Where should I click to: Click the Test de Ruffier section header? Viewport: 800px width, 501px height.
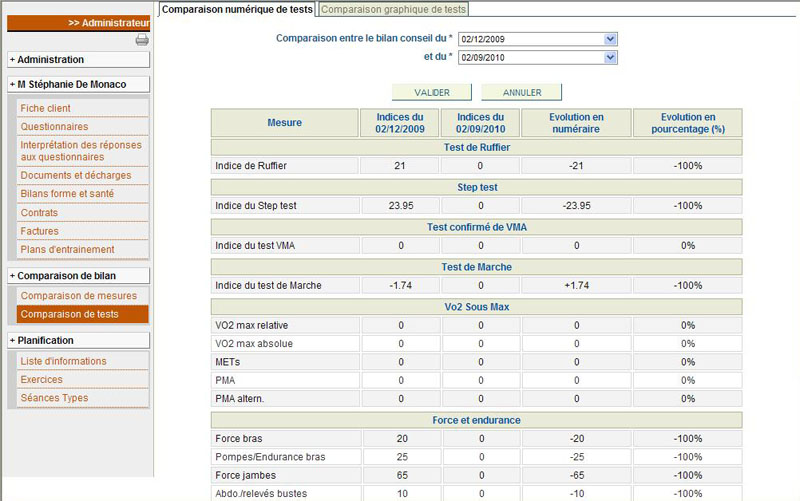(x=477, y=147)
